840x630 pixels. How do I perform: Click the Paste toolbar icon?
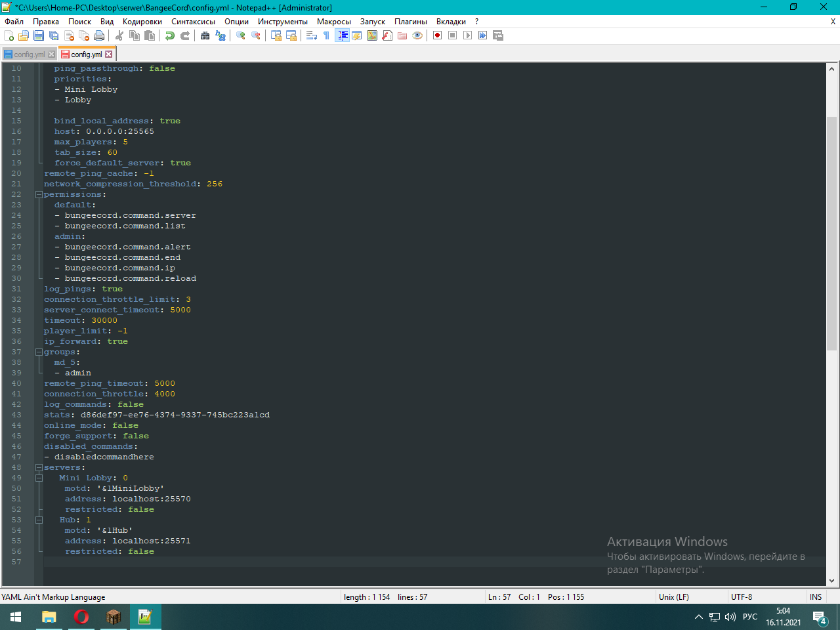pos(149,35)
